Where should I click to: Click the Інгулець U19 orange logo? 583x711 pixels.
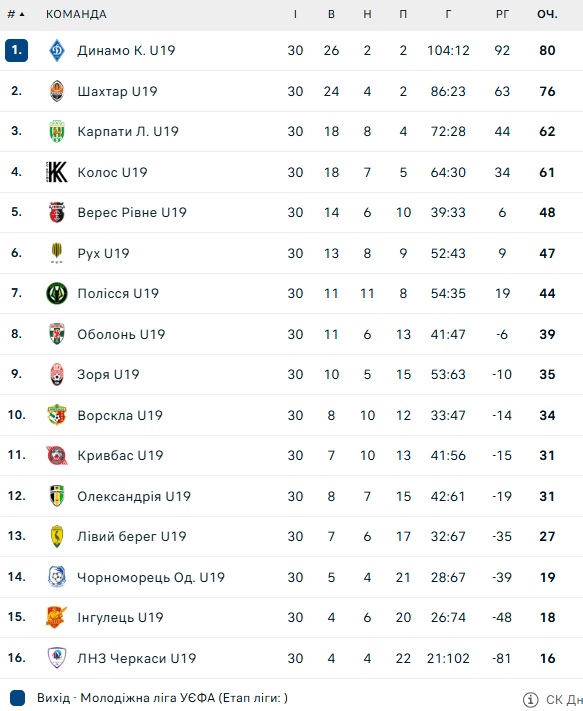point(57,617)
